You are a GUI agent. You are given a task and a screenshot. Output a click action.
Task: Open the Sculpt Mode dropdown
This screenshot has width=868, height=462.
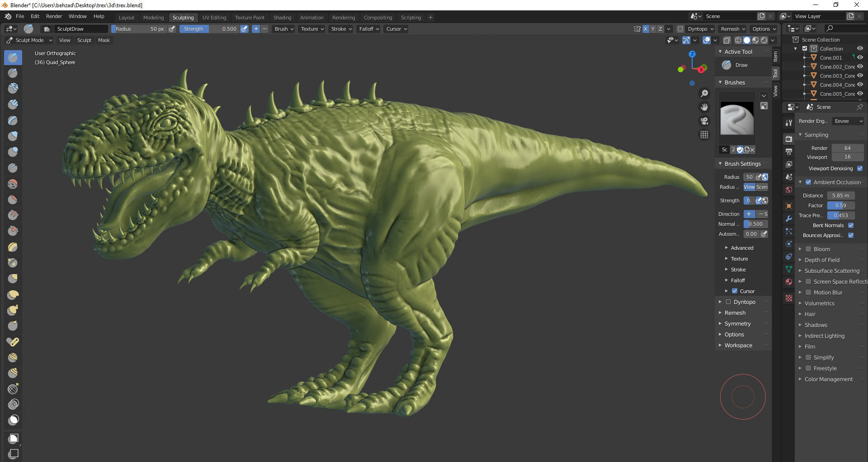point(29,40)
